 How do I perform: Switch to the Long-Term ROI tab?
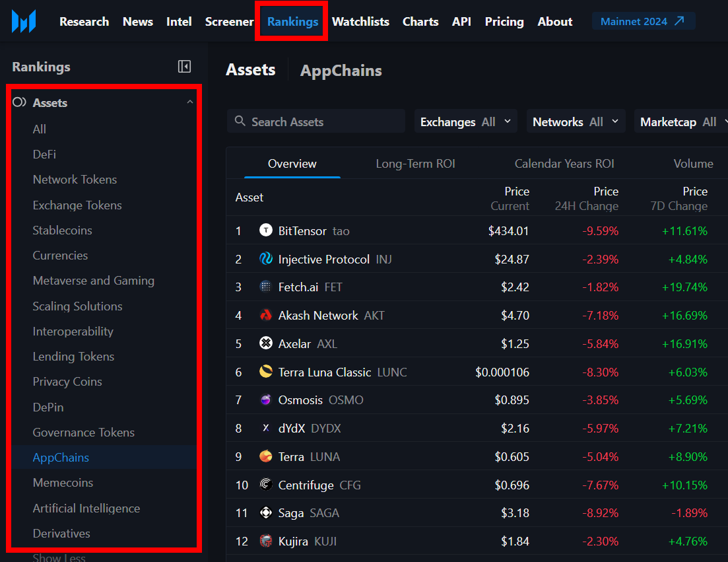click(415, 164)
